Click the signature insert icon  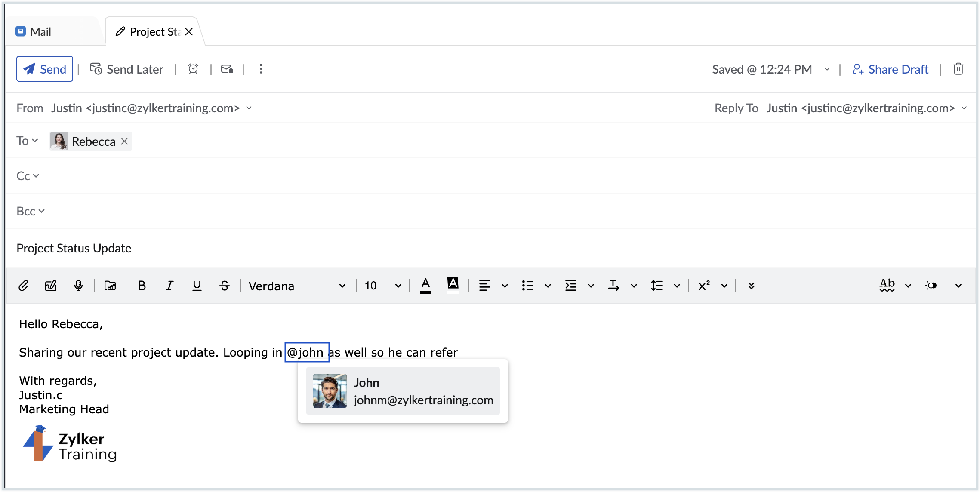pyautogui.click(x=51, y=286)
